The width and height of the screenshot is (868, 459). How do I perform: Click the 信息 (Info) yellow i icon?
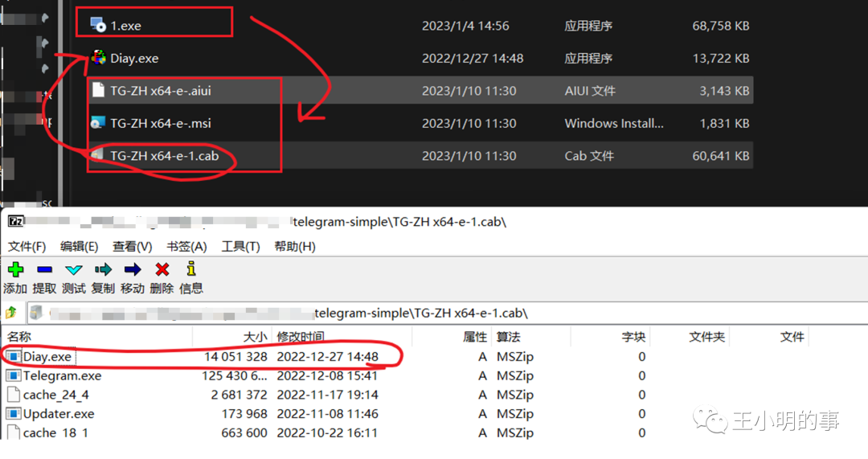pyautogui.click(x=191, y=268)
